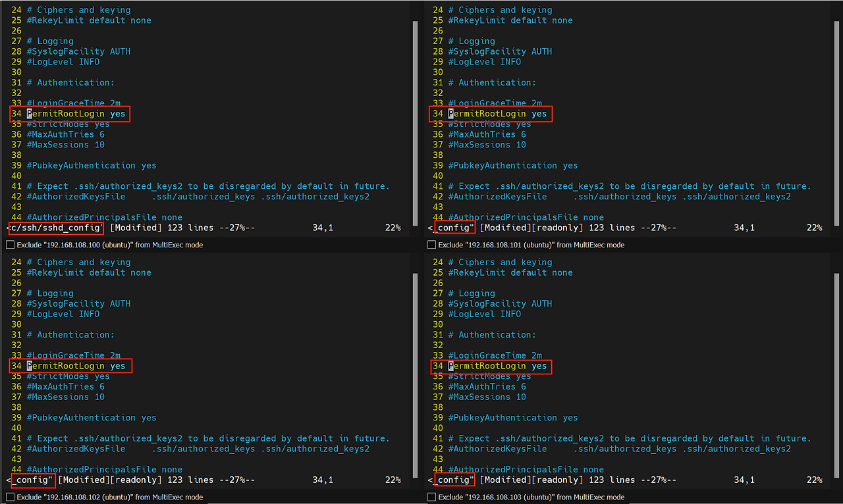Click #SyslogFacility AUTH in the top-left terminal
This screenshot has width=843, height=504.
[78, 51]
